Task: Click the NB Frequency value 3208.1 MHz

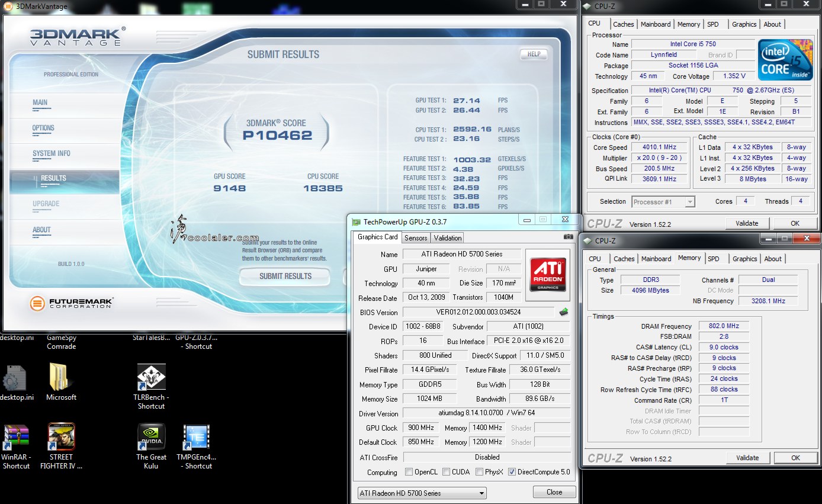Action: point(768,301)
